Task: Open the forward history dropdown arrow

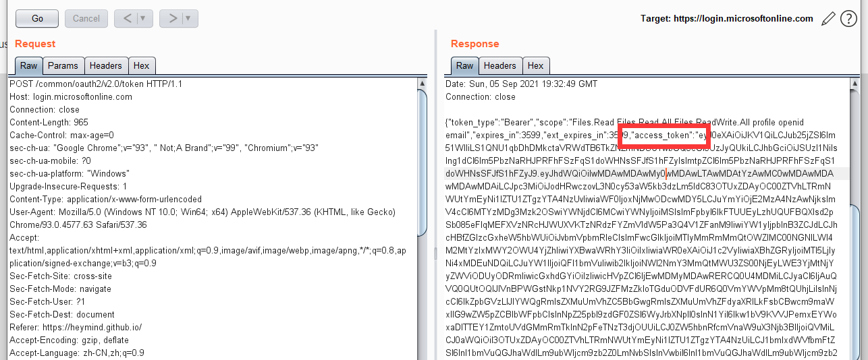Action: 190,18
